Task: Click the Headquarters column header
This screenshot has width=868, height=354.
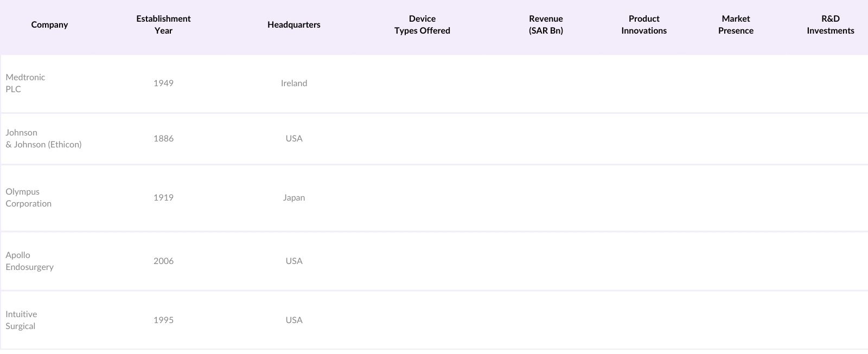Action: coord(293,25)
